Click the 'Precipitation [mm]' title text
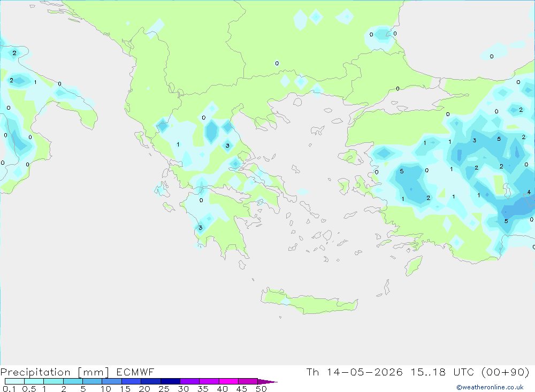Viewport: 535px width, 392px height. (55, 372)
